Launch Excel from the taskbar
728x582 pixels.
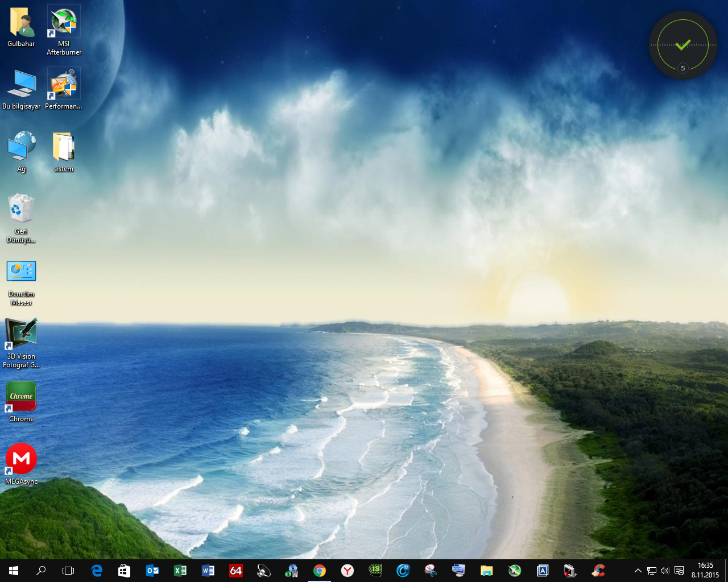(x=180, y=571)
